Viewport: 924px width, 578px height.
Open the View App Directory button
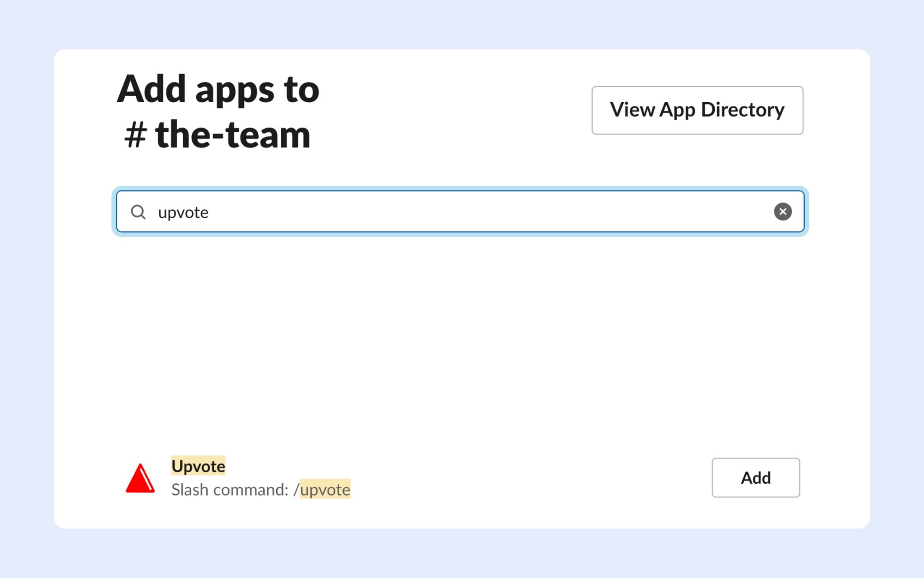697,110
